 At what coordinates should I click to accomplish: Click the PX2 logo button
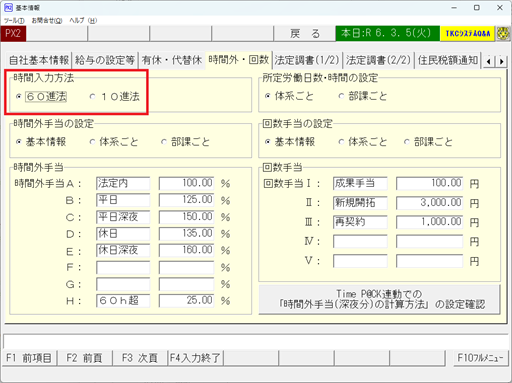coord(13,34)
